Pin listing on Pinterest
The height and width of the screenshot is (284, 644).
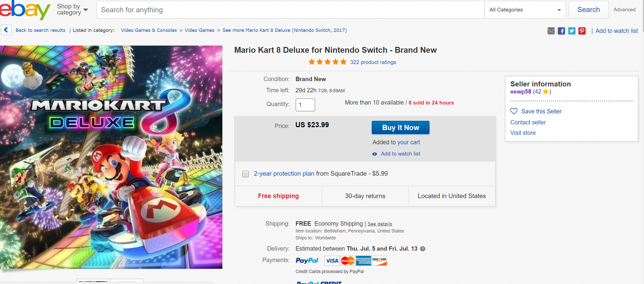[582, 31]
